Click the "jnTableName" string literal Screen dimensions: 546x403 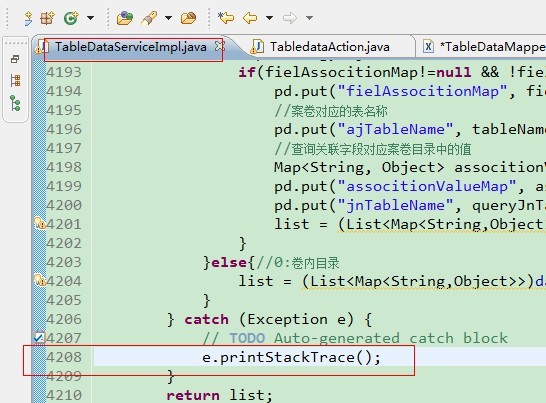[396, 205]
